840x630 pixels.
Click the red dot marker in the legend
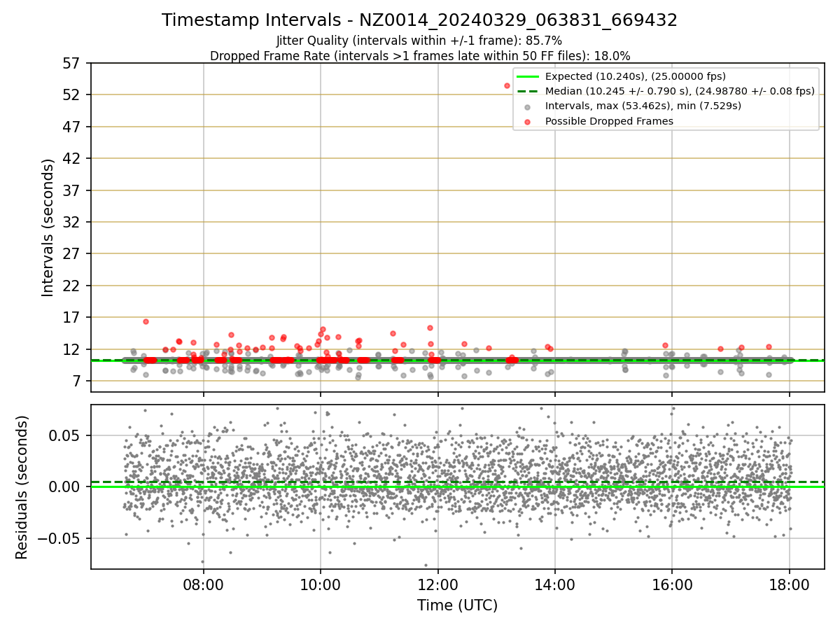click(x=528, y=122)
